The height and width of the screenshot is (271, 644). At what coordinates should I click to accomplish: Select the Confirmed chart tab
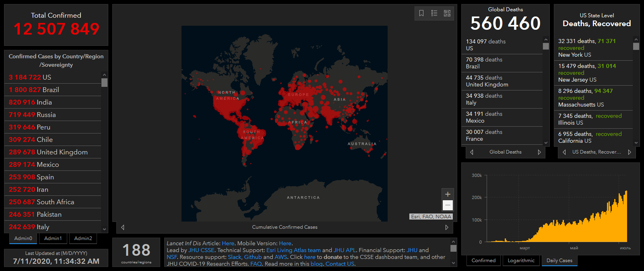coord(483,261)
